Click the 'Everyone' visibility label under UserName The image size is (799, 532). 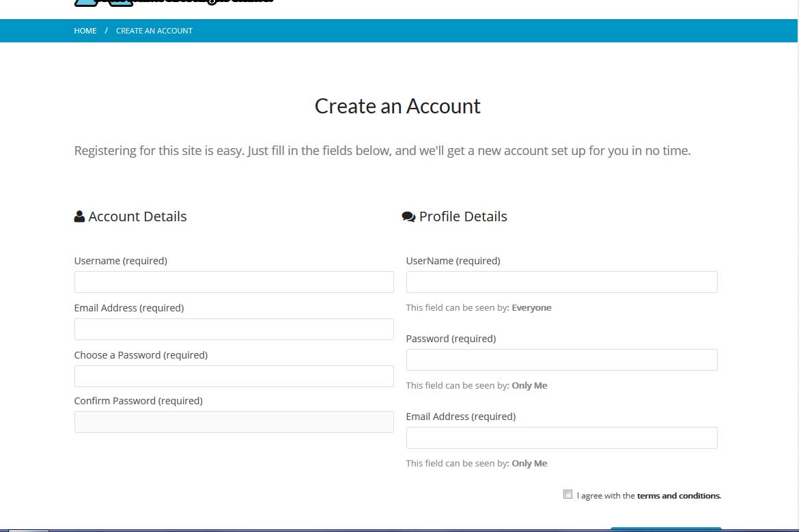click(531, 308)
